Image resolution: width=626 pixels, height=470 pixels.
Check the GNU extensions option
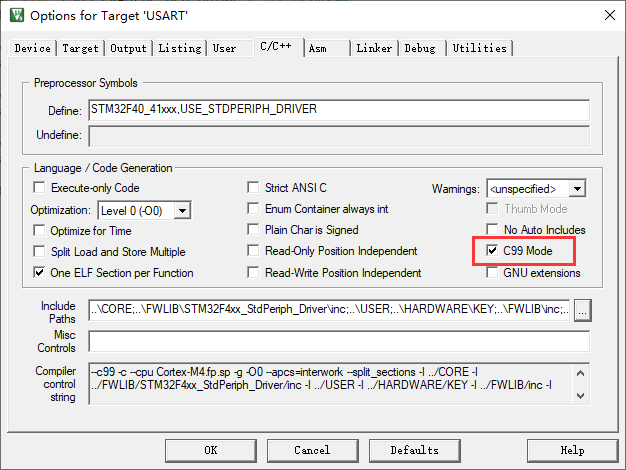coord(493,273)
